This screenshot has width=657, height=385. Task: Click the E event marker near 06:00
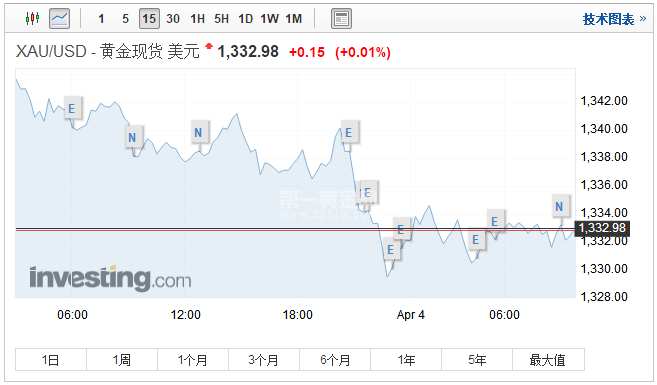coord(72,109)
